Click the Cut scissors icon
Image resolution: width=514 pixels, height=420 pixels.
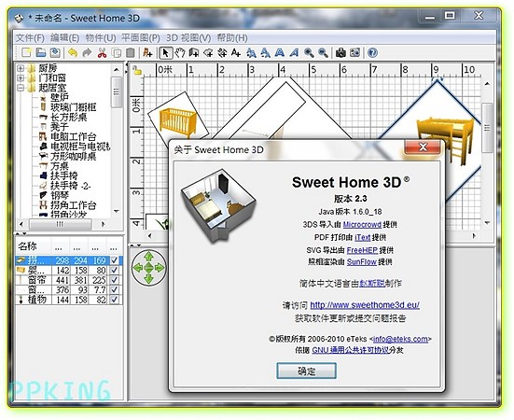click(x=102, y=52)
